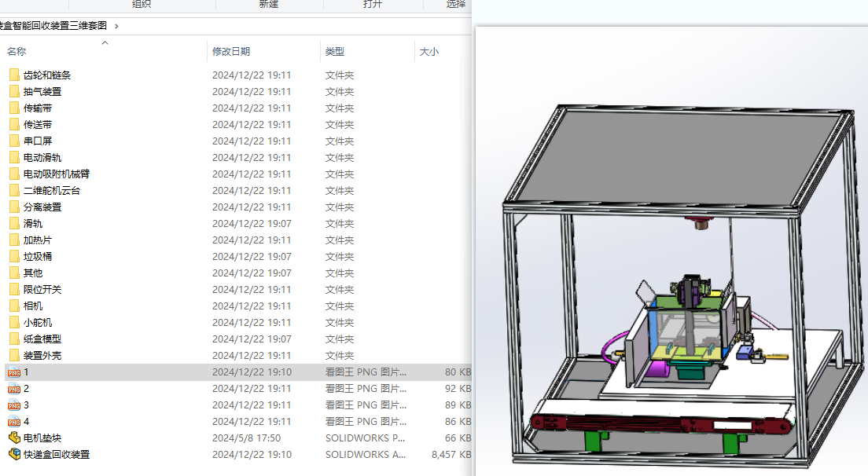Click folder icon of 抽气装置
The image size is (868, 476).
[x=14, y=91]
